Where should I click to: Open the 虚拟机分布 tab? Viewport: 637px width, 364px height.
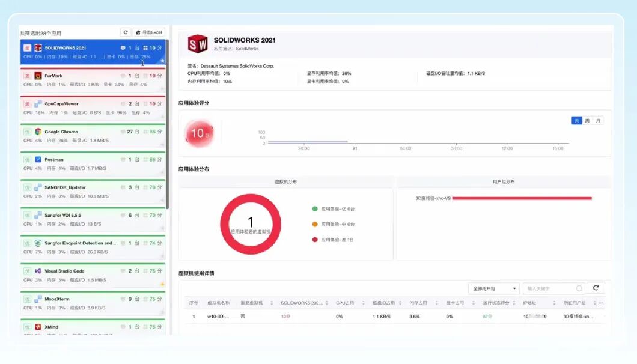[285, 182]
